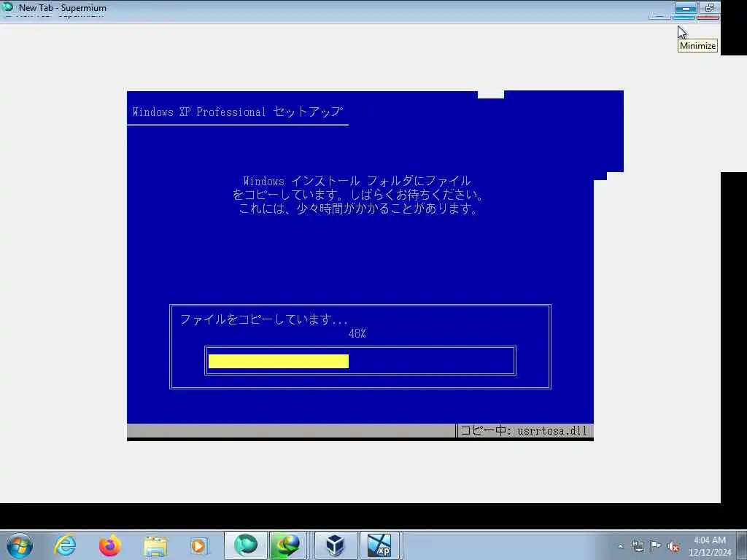Click Show Desktop strip at taskbar end

pos(742,545)
